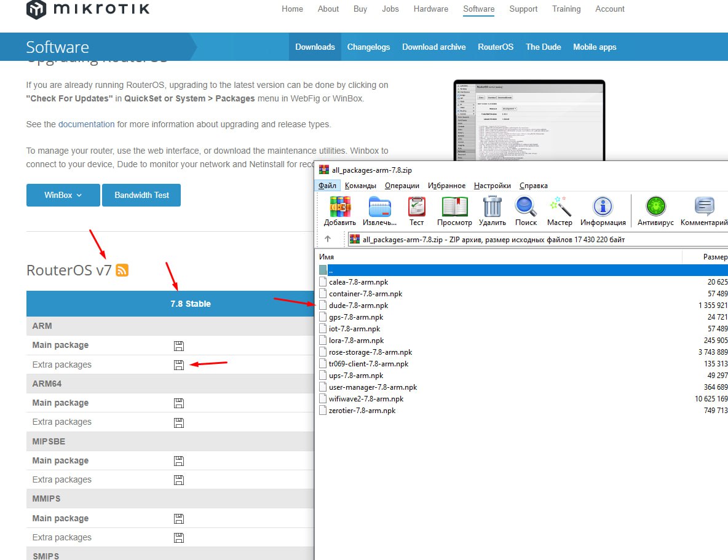Screen dimensions: 728x560
Task: Open the Избранное menu
Action: pos(446,185)
